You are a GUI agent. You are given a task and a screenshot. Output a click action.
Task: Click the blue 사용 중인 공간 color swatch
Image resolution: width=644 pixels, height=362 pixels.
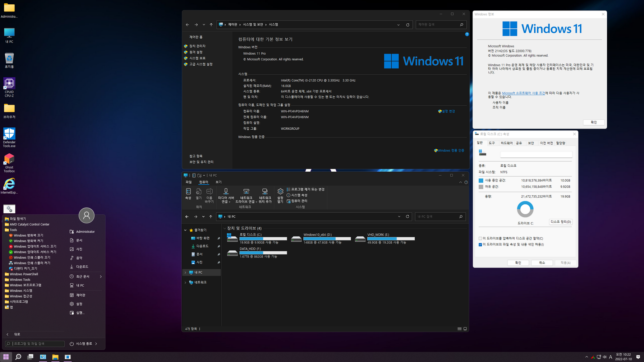481,181
